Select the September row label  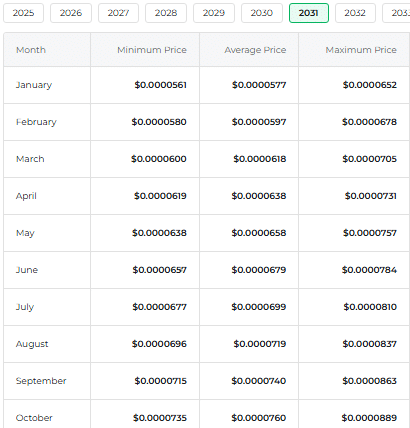(41, 381)
